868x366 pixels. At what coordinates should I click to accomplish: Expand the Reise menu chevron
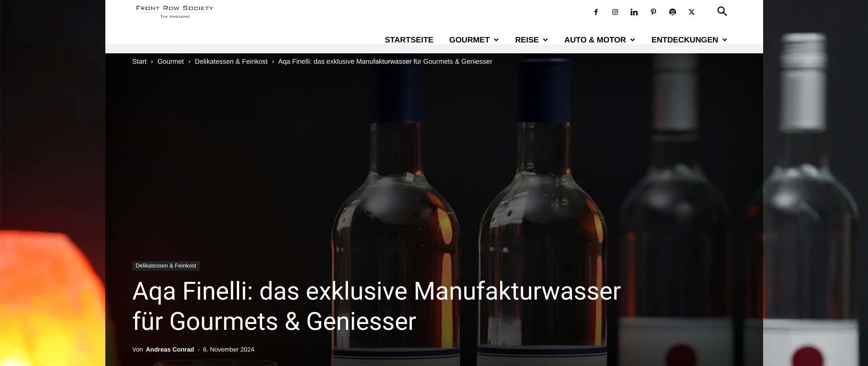click(x=545, y=40)
